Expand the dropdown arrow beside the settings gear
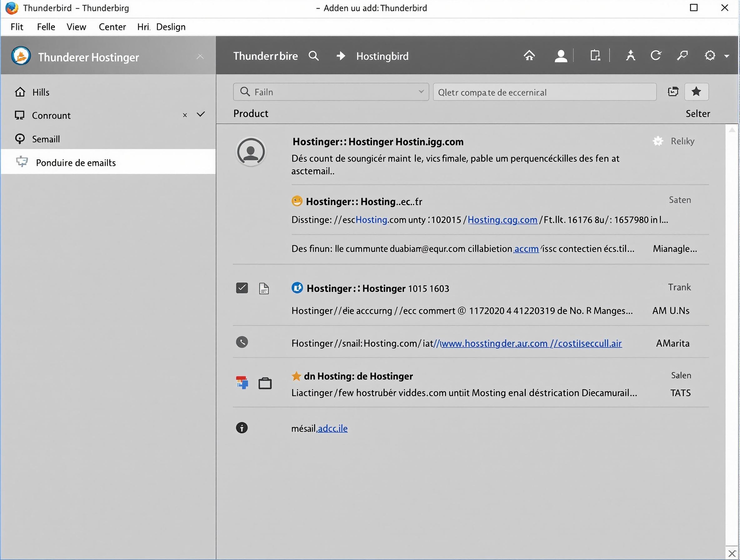Screen dimensions: 740x560 726,56
